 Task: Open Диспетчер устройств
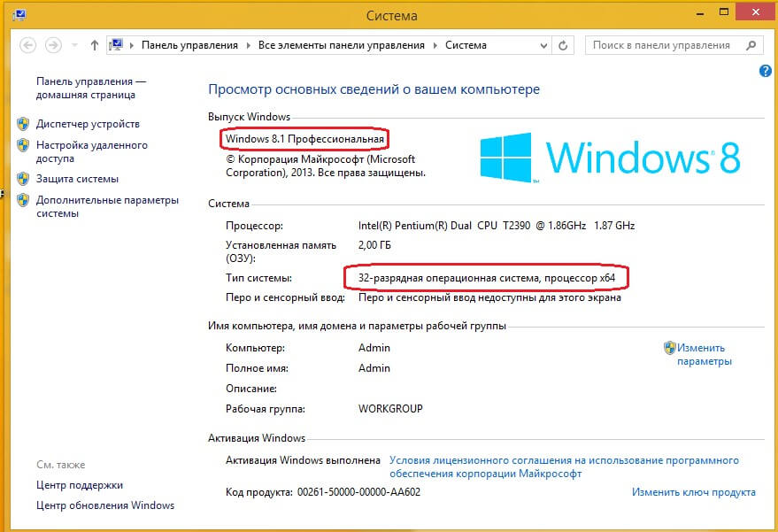88,124
